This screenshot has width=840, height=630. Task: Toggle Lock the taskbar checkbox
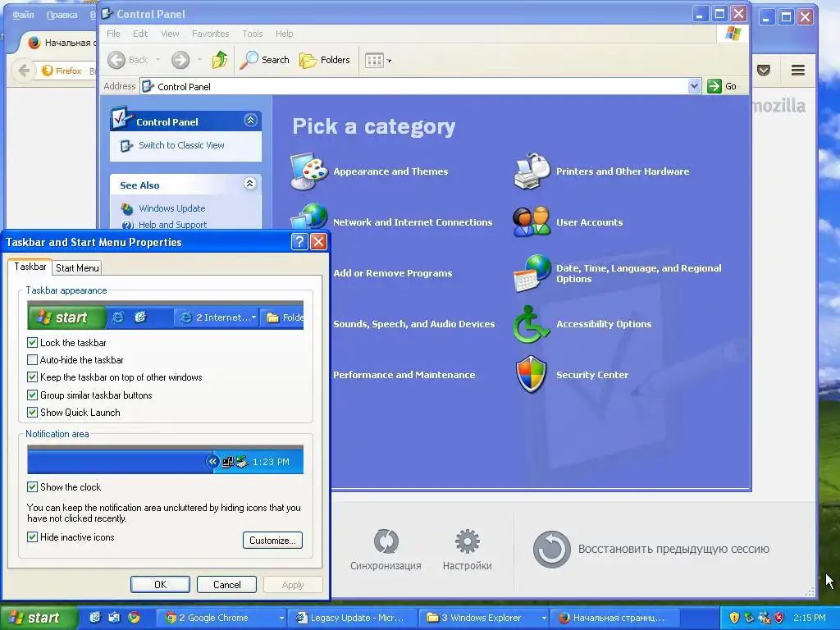click(32, 342)
